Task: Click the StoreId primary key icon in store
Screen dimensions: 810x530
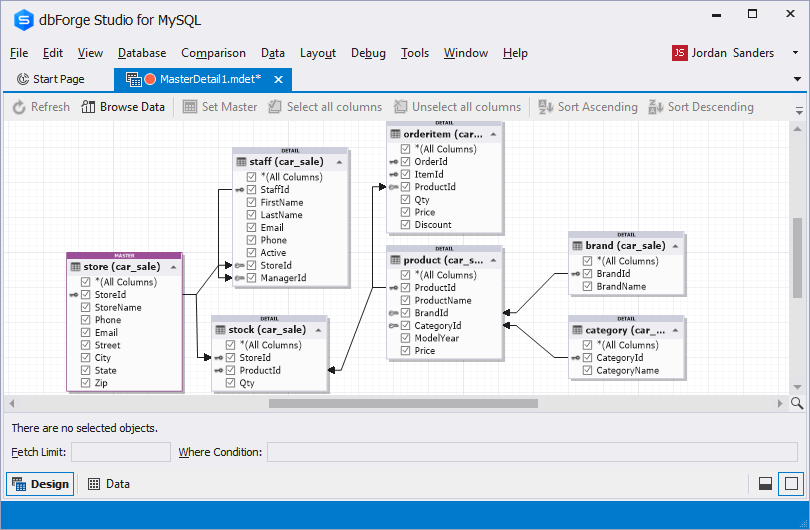Action: click(x=73, y=294)
